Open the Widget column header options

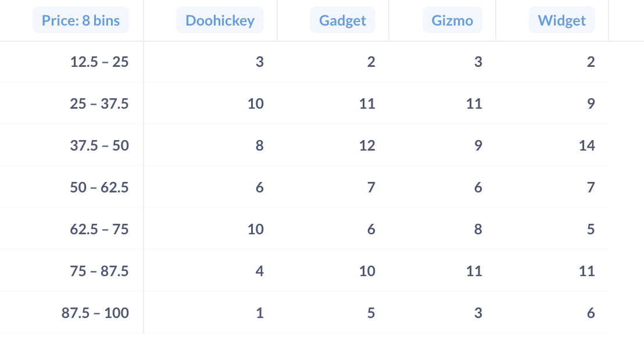click(x=561, y=20)
